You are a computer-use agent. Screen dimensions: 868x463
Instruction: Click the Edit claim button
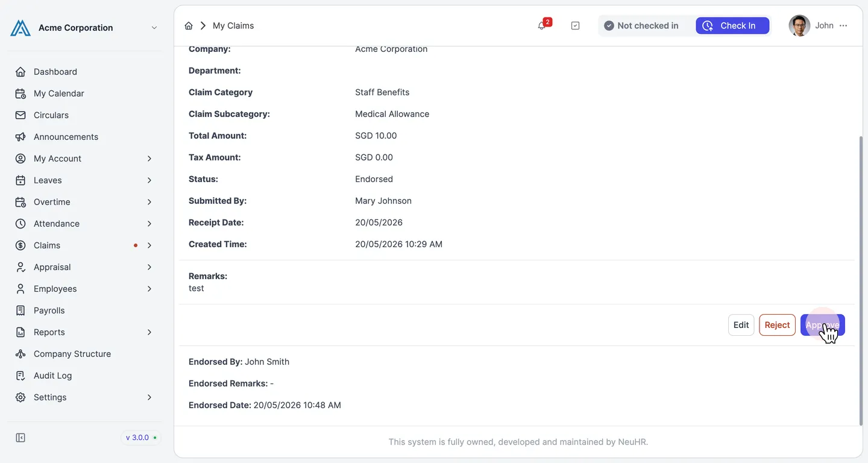pyautogui.click(x=741, y=325)
